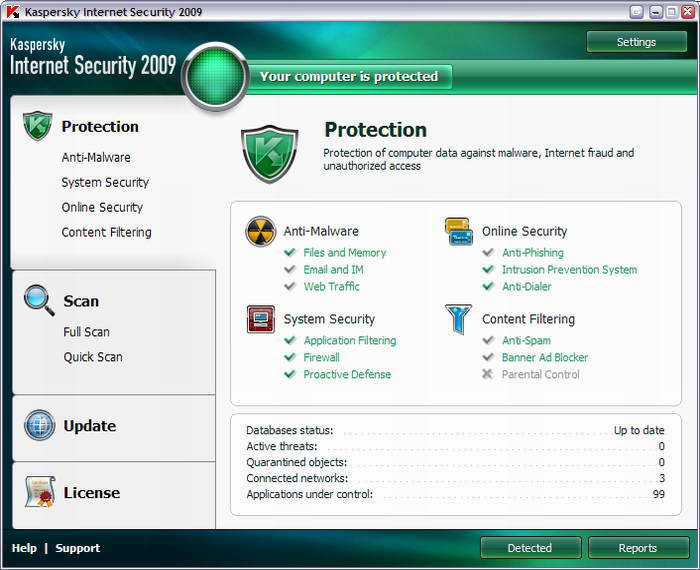Click the Online Security cards icon
700x570 pixels.
click(459, 231)
